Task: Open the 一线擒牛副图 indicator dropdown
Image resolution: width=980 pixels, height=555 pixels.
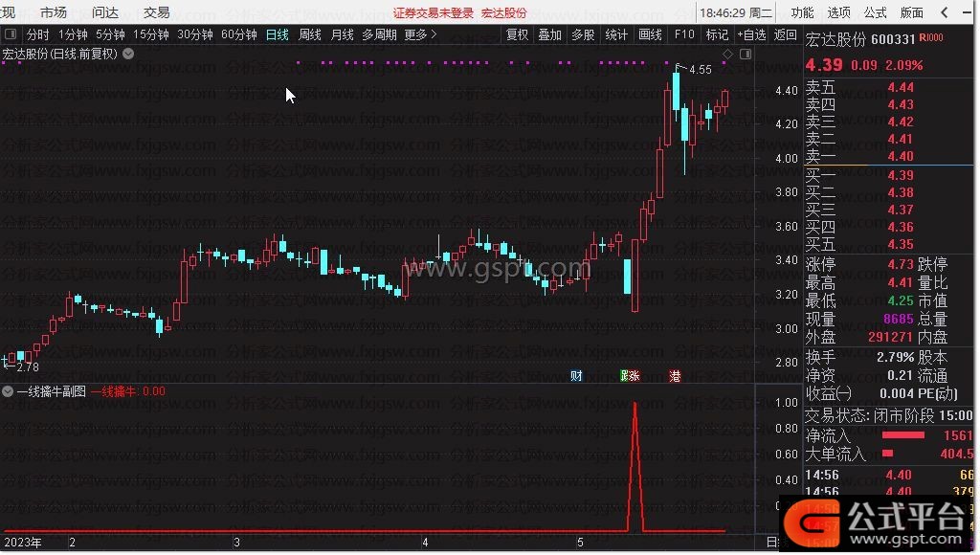Action: click(8, 392)
